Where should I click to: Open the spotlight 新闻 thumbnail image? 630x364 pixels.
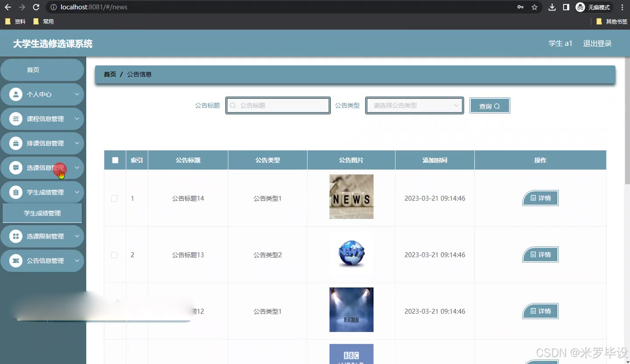[351, 310]
